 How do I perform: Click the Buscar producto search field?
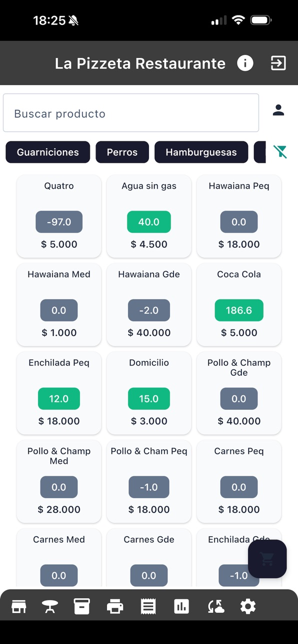[131, 113]
